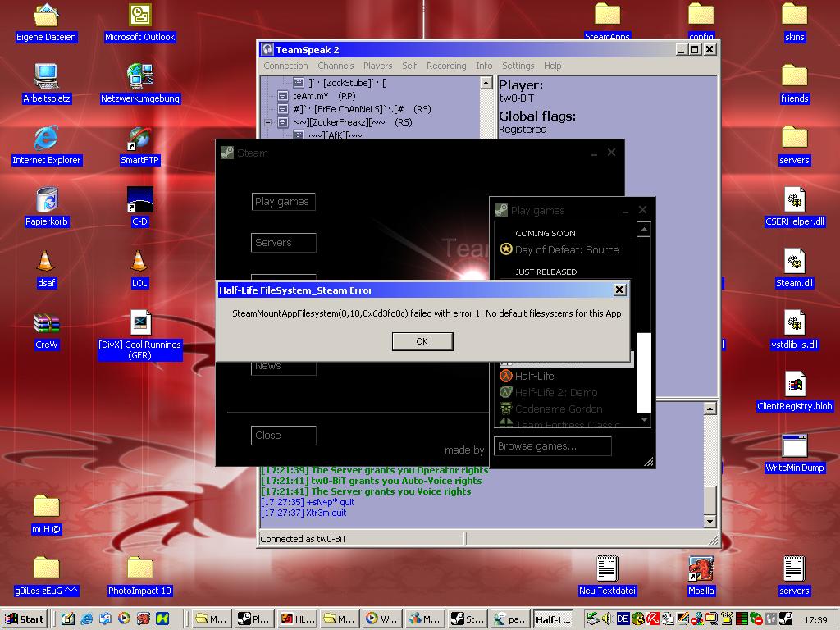Click down arrow of Play games scrollbar
The width and height of the screenshot is (840, 630).
[644, 420]
